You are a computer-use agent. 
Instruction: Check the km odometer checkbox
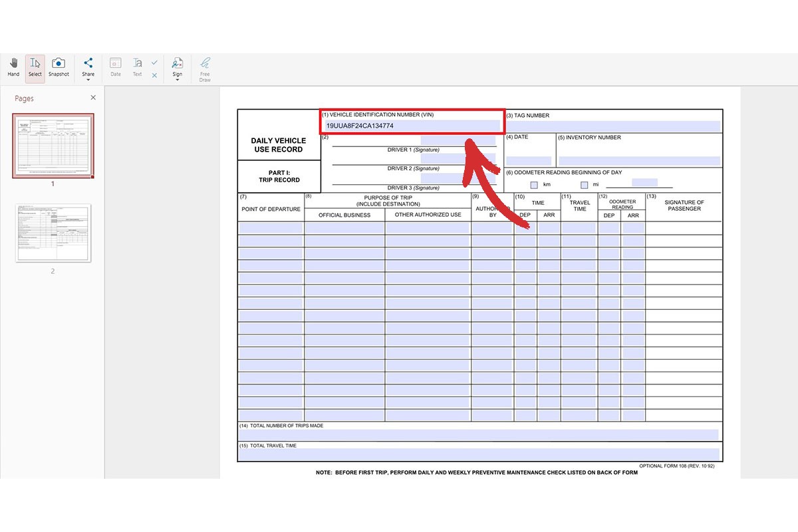click(534, 185)
